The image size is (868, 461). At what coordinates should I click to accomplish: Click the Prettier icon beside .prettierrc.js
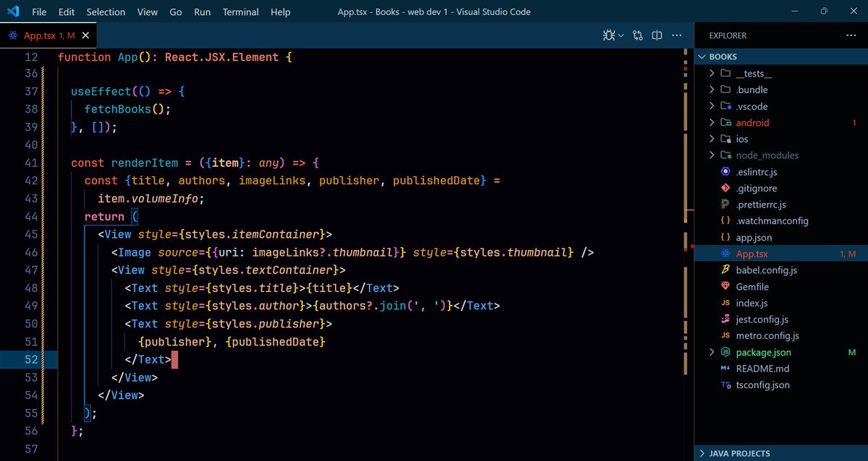(x=726, y=204)
